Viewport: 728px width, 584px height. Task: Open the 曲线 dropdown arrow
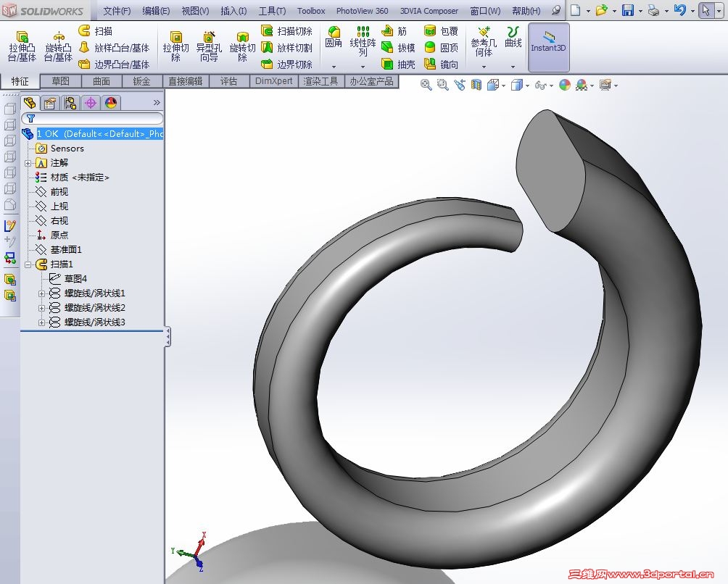pyautogui.click(x=513, y=67)
